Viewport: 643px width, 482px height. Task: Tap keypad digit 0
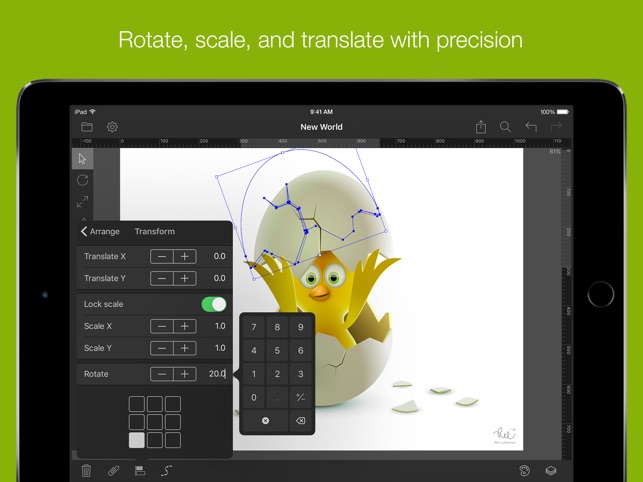[x=254, y=397]
